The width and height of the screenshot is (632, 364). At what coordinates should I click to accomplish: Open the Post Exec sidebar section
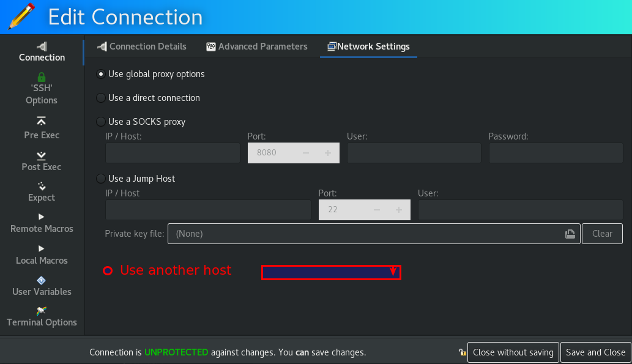tap(41, 160)
